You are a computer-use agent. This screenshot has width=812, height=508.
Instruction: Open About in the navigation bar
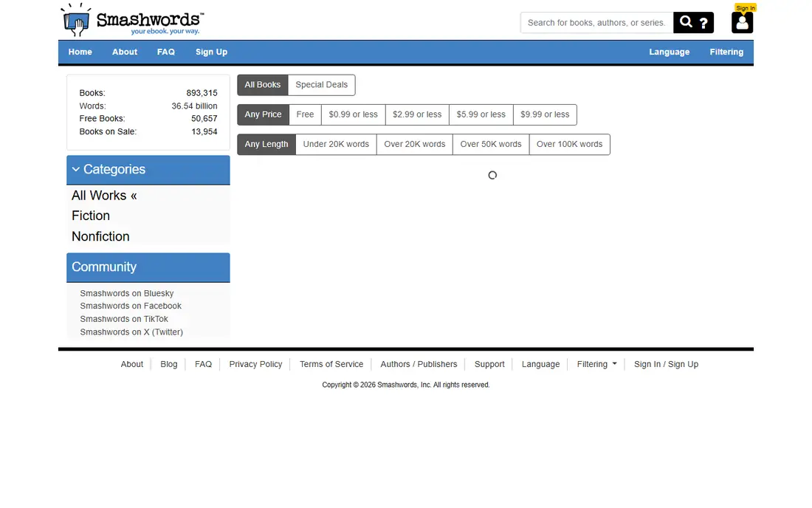[x=125, y=52]
